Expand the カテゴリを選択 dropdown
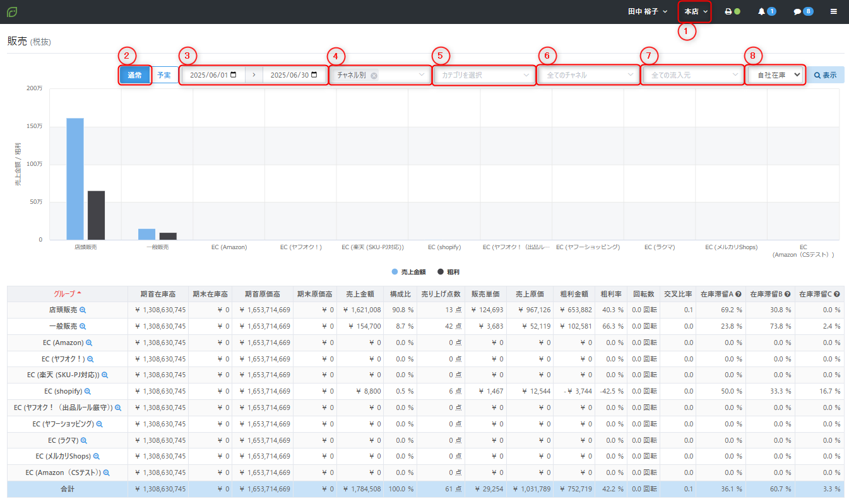 point(484,75)
